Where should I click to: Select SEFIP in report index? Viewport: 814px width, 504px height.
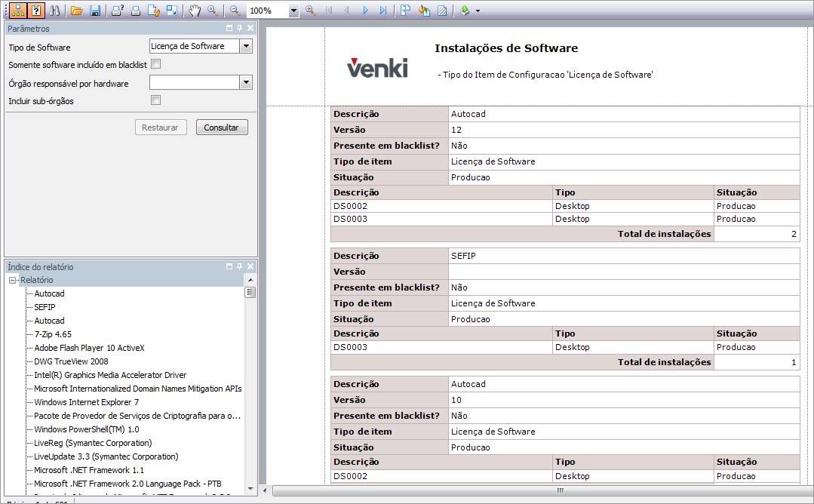(45, 307)
